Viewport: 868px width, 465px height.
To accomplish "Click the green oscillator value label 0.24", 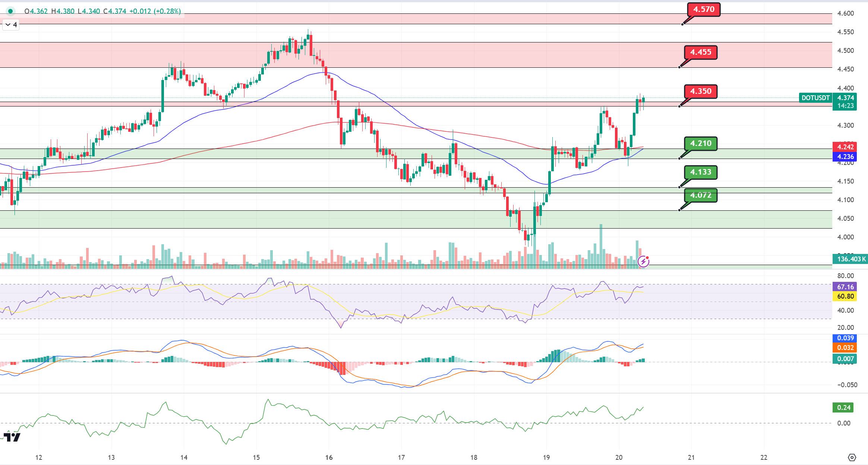I will 843,407.
